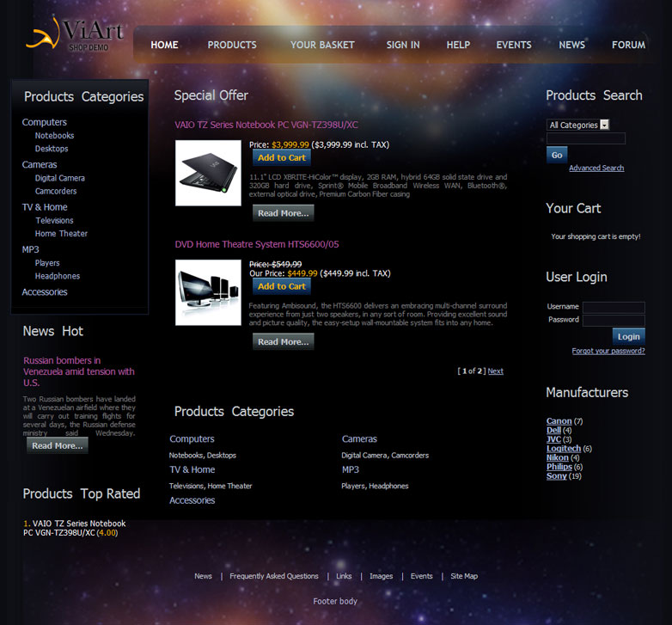This screenshot has height=625, width=672.
Task: Open the NEWS menu item
Action: tap(571, 45)
